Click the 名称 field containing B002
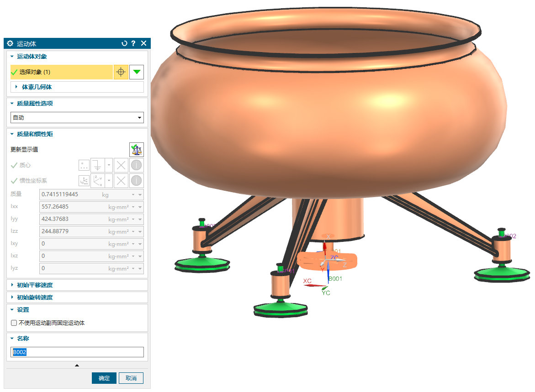Image resolution: width=535 pixels, height=392 pixels. coord(77,352)
